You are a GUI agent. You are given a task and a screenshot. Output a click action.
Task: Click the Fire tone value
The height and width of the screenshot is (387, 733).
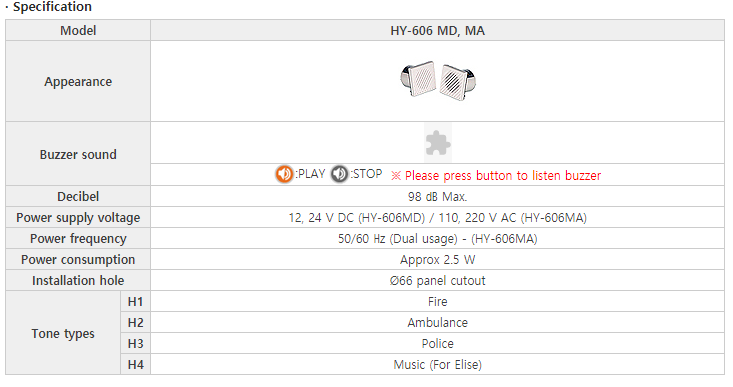[x=438, y=301]
